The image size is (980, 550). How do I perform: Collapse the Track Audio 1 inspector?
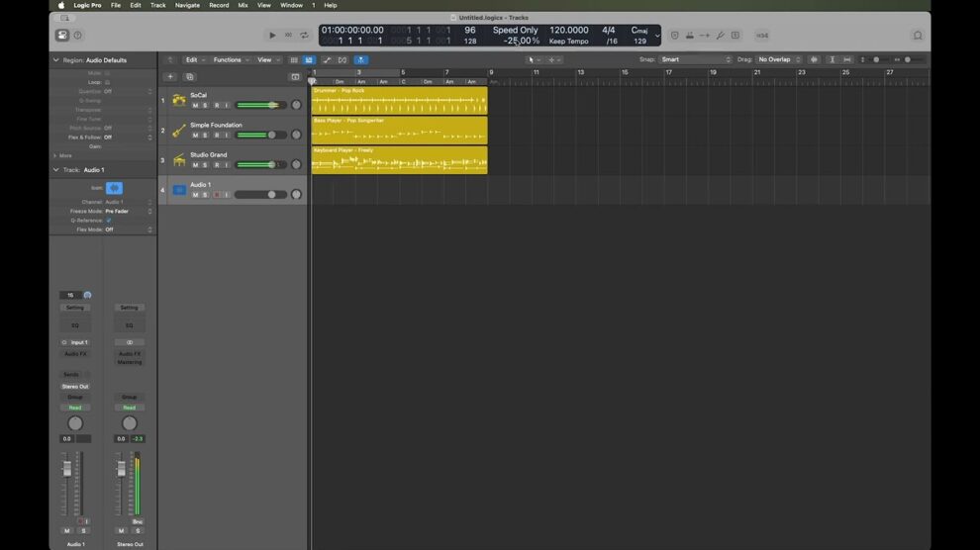point(55,170)
